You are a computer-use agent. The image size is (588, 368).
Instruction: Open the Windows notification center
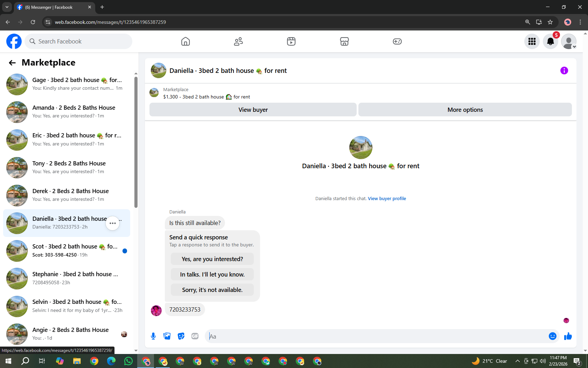click(577, 361)
